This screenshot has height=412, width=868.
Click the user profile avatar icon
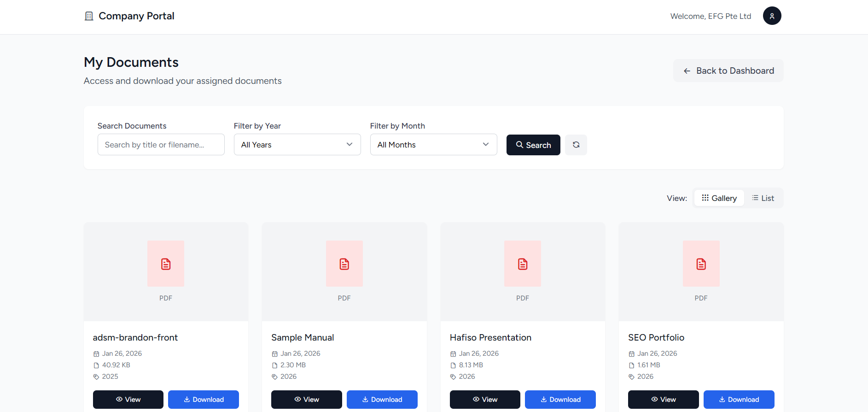772,16
